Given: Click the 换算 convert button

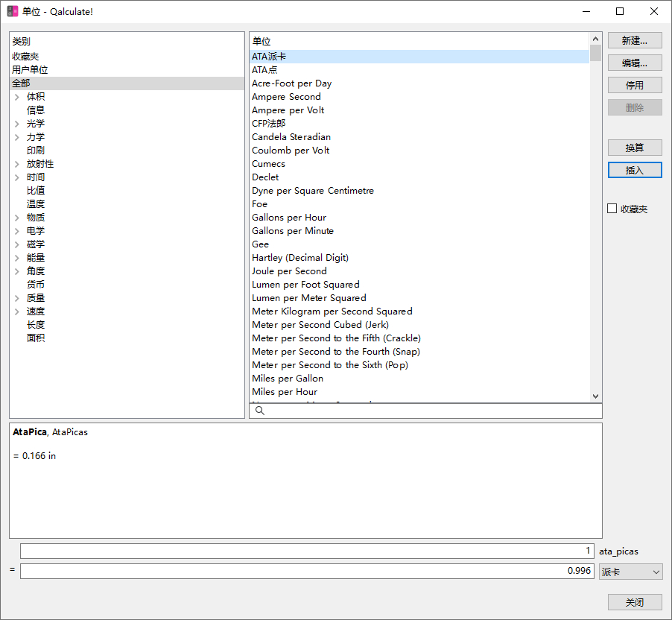Looking at the screenshot, I should coord(635,148).
